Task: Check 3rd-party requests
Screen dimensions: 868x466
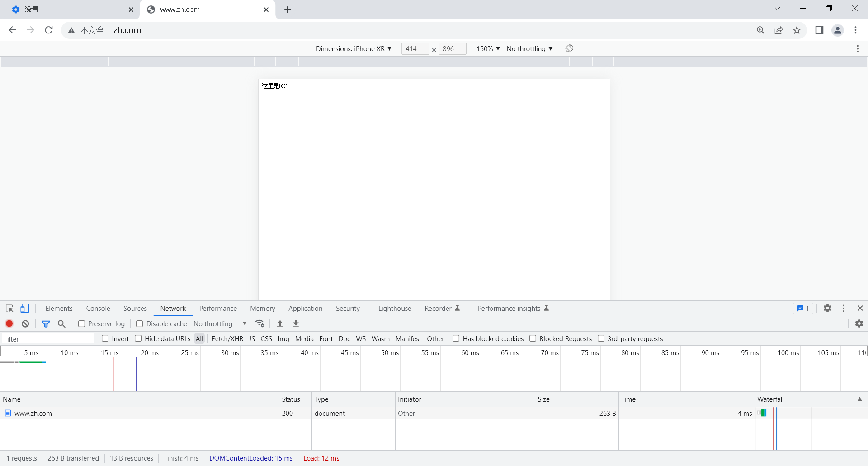Action: (x=601, y=338)
